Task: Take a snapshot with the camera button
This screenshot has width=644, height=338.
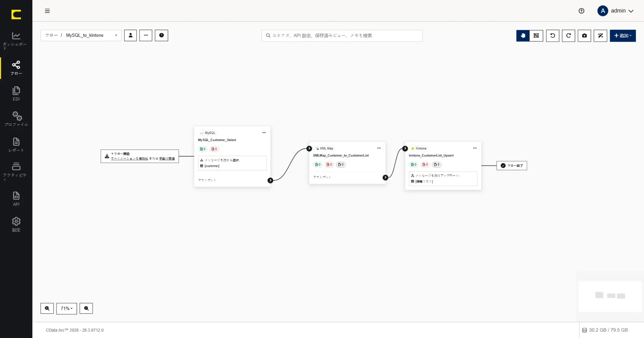Action: pyautogui.click(x=584, y=36)
